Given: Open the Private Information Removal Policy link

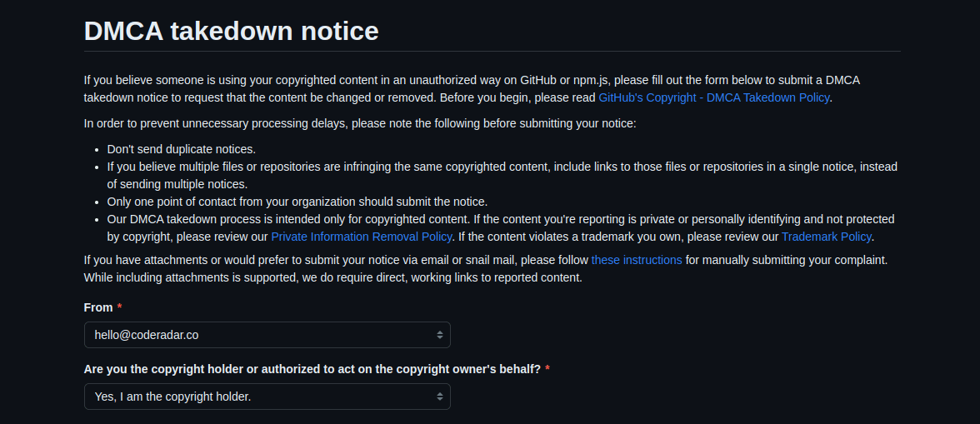Looking at the screenshot, I should coord(361,237).
